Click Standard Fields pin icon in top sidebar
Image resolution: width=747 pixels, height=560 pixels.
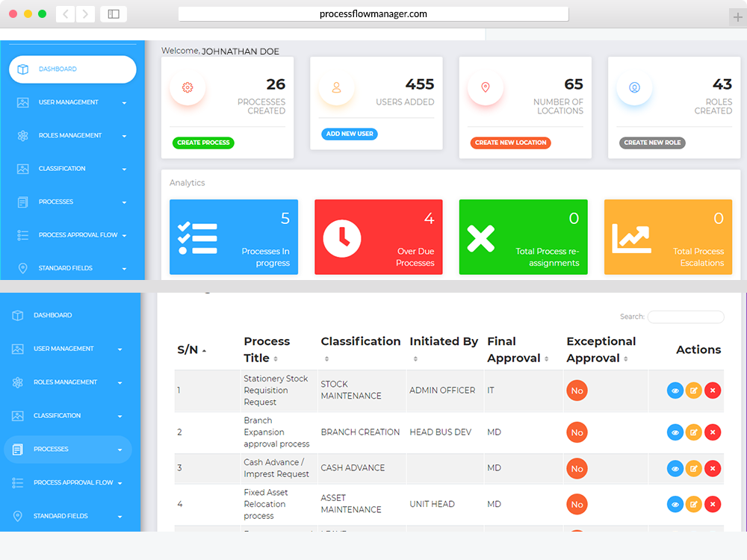point(23,268)
